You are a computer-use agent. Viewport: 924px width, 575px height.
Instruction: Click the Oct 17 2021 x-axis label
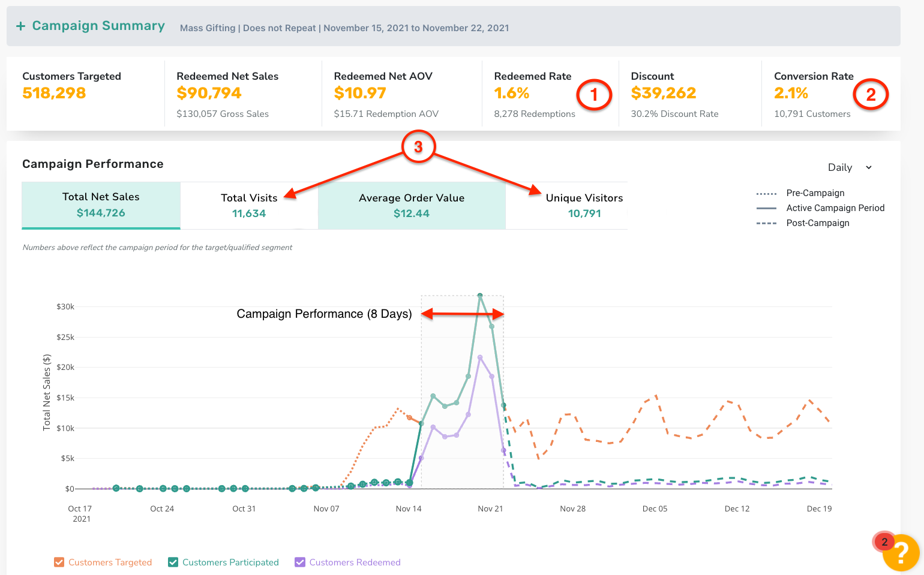[80, 514]
